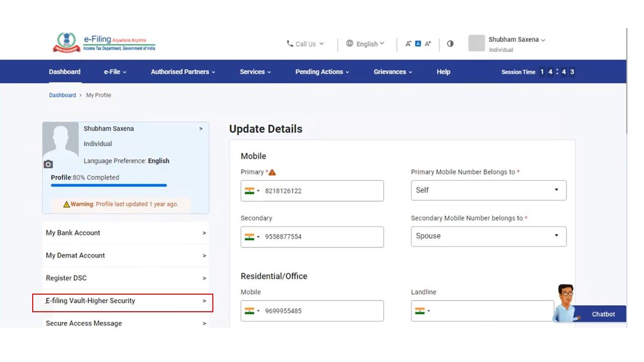Click the Secondary mobile number field
The width and height of the screenshot is (644, 362).
322,237
